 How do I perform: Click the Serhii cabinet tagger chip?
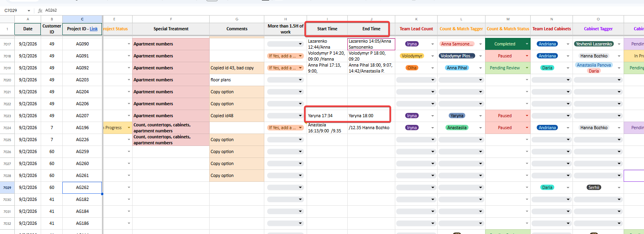click(594, 187)
